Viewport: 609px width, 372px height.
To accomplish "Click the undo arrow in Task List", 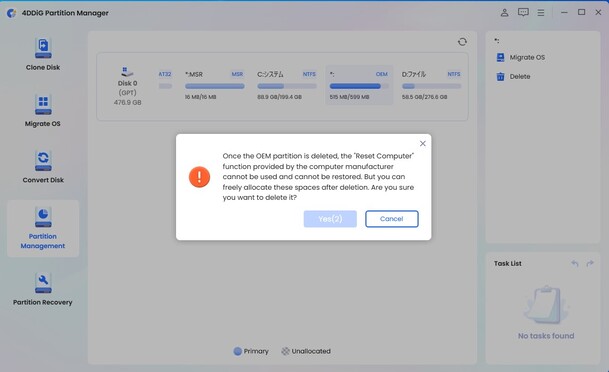I will [575, 264].
